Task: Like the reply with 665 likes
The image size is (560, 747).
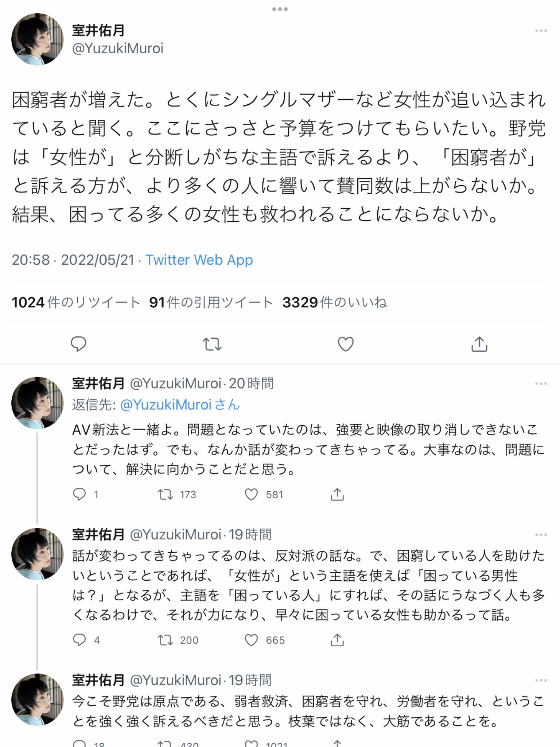Action: 251,640
